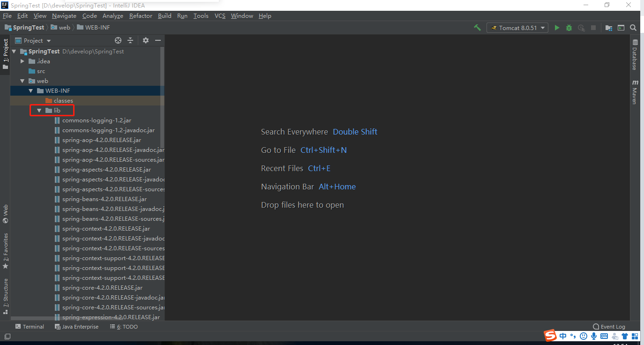Click the Run with Coverage icon
The image size is (644, 345).
click(x=581, y=28)
